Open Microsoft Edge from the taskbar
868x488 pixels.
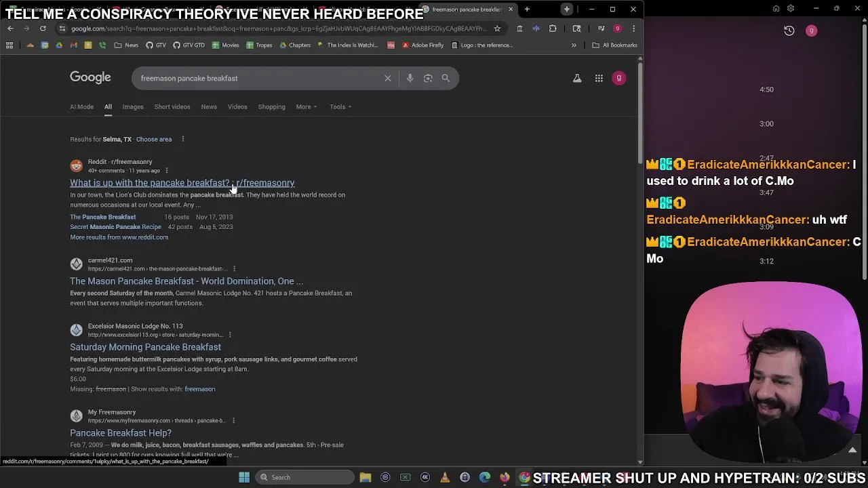(485, 477)
